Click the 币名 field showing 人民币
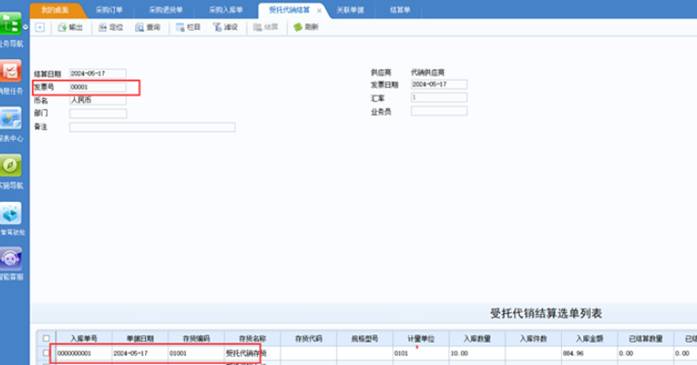This screenshot has height=365, width=697. pos(98,100)
